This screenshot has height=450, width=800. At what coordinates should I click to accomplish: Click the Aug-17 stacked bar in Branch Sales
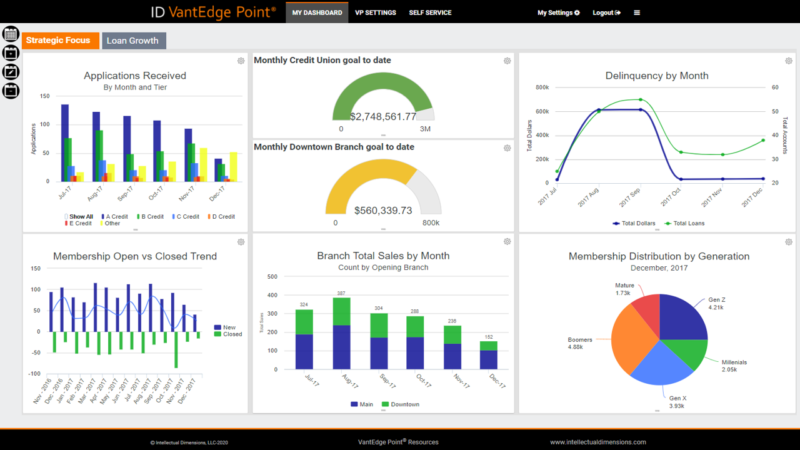click(341, 333)
